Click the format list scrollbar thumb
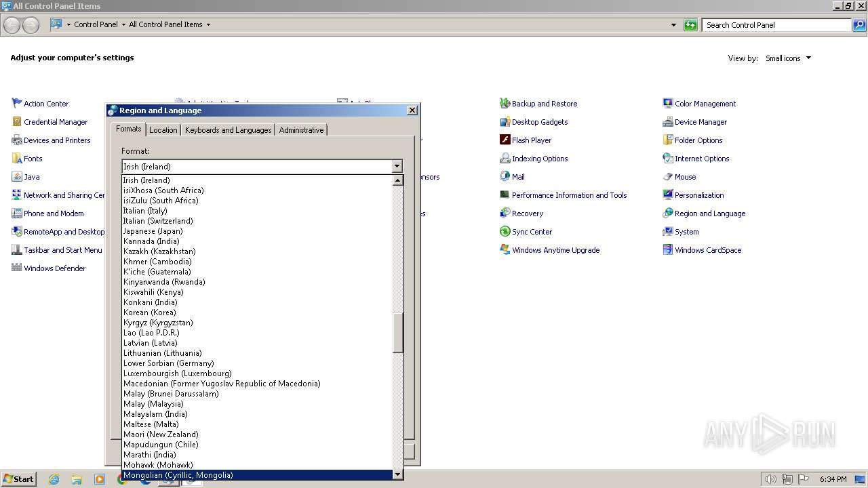This screenshot has height=488, width=868. coord(398,333)
